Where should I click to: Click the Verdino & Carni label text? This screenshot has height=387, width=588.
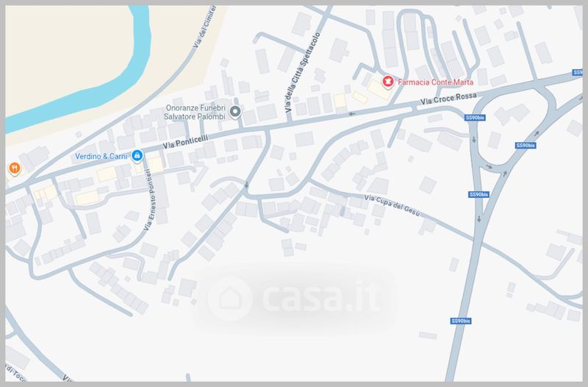tap(101, 156)
